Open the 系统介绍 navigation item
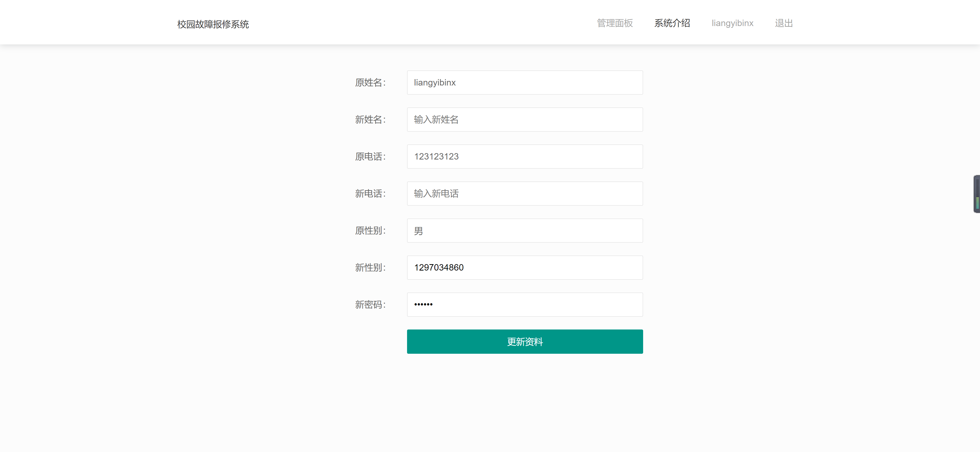 [x=672, y=23]
